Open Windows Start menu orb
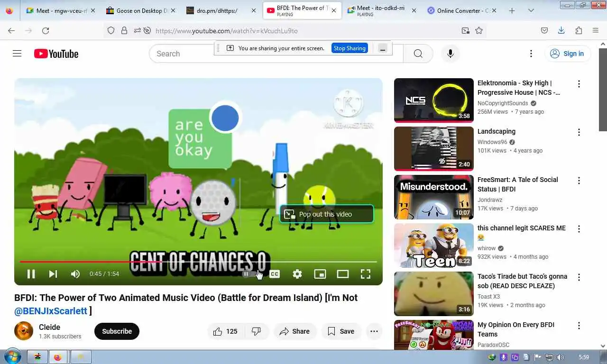The height and width of the screenshot is (364, 607). coord(12,356)
